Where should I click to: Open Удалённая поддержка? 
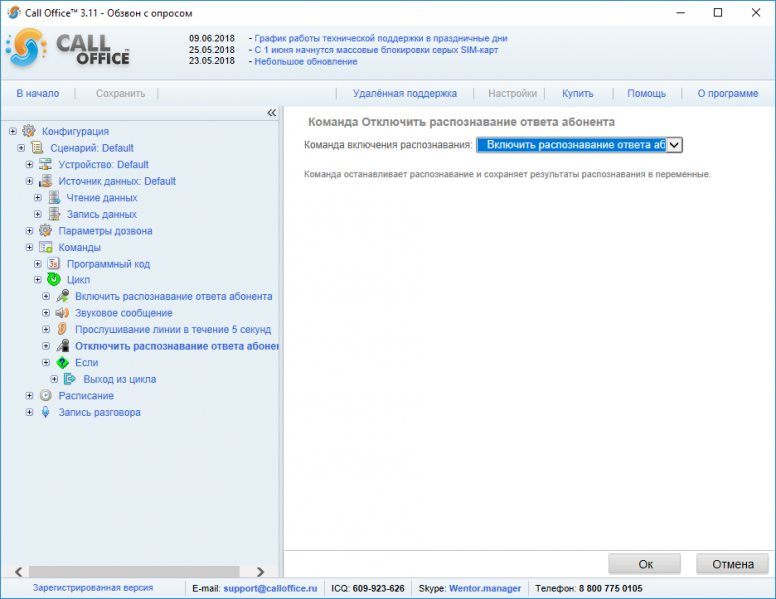click(405, 94)
